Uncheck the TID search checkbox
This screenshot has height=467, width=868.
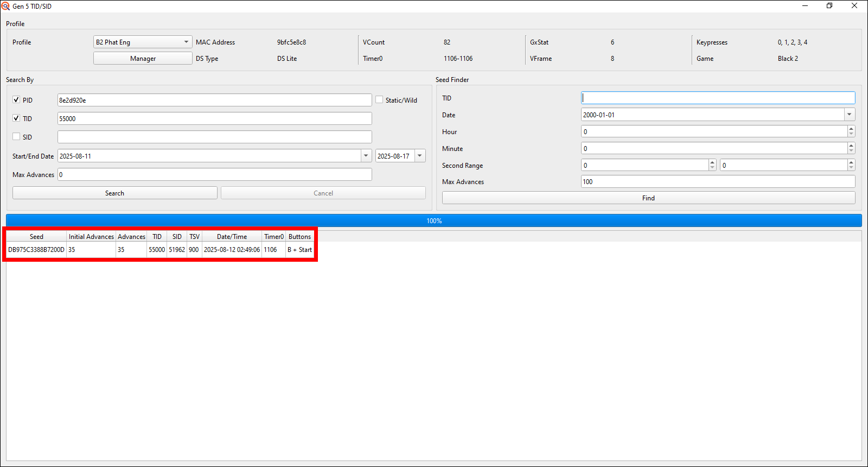tap(16, 118)
